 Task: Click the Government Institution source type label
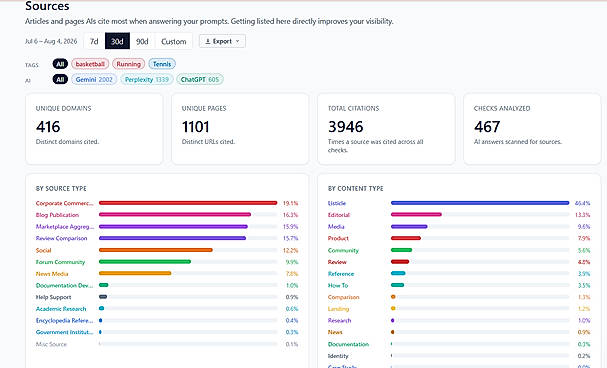(64, 332)
